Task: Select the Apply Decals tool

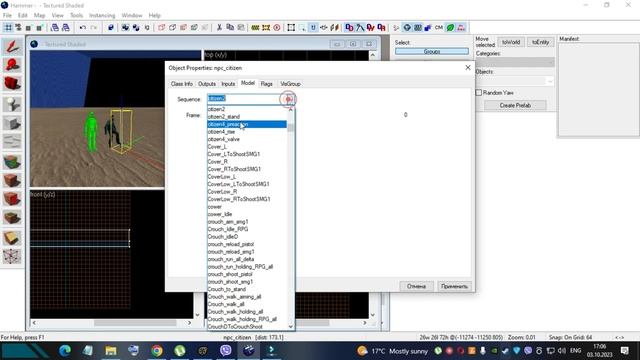Action: coord(12,199)
